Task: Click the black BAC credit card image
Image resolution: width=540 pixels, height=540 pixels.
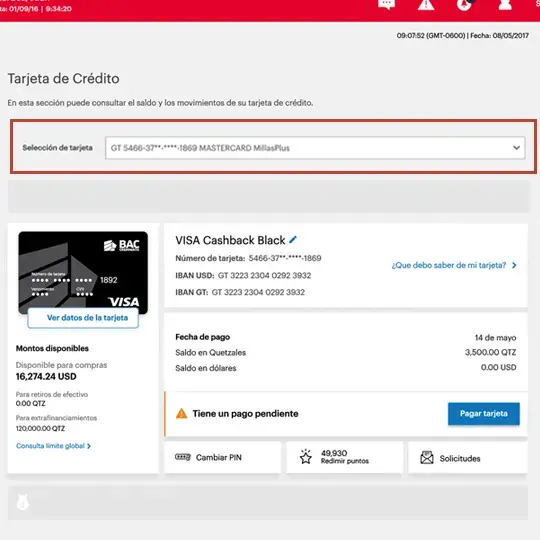Action: [83, 273]
